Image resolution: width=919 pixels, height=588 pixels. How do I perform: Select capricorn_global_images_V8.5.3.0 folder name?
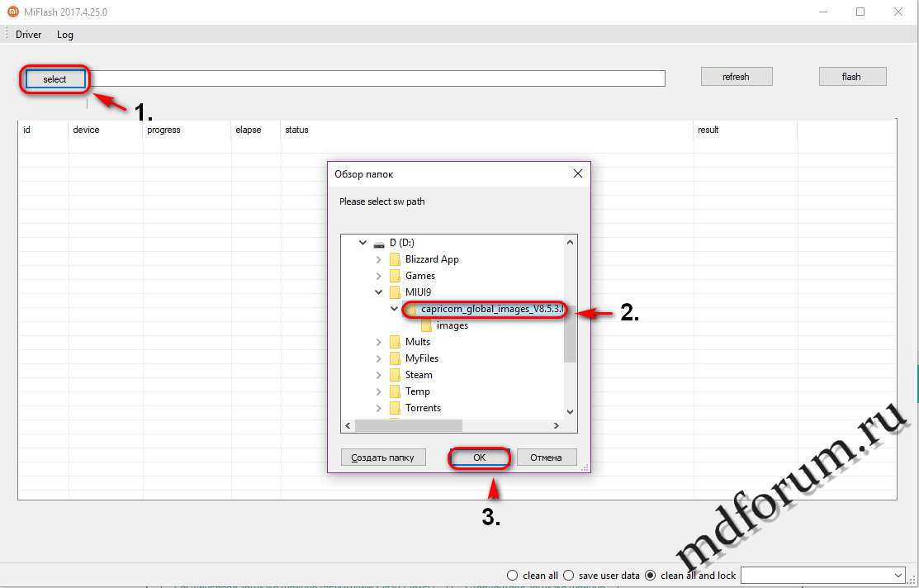coord(492,309)
